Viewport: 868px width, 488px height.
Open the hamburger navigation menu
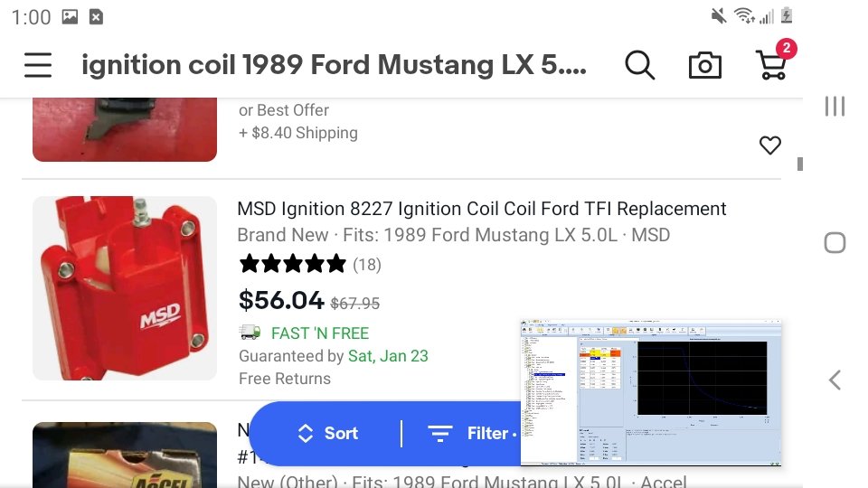coord(38,65)
